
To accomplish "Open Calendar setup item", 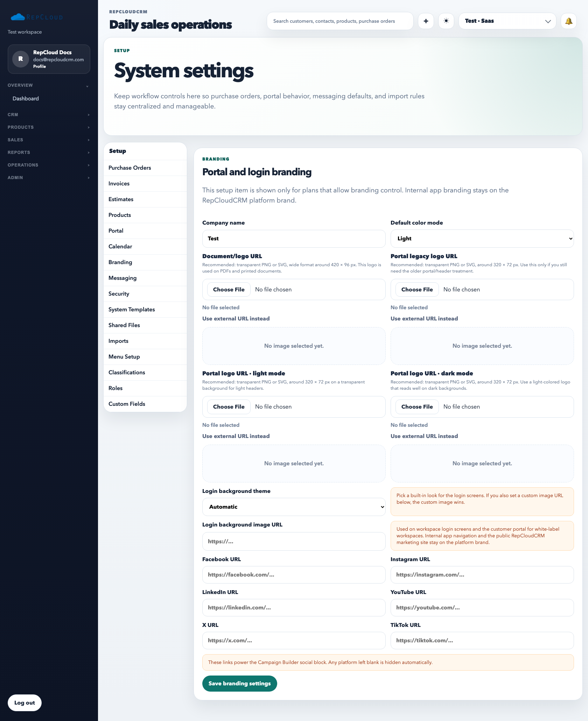I will click(x=145, y=247).
